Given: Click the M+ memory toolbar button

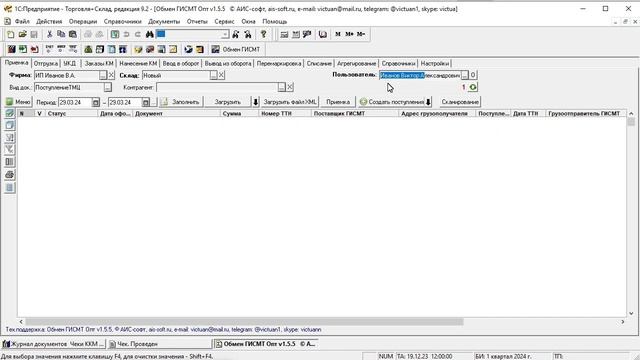Looking at the screenshot, I should coord(349,34).
